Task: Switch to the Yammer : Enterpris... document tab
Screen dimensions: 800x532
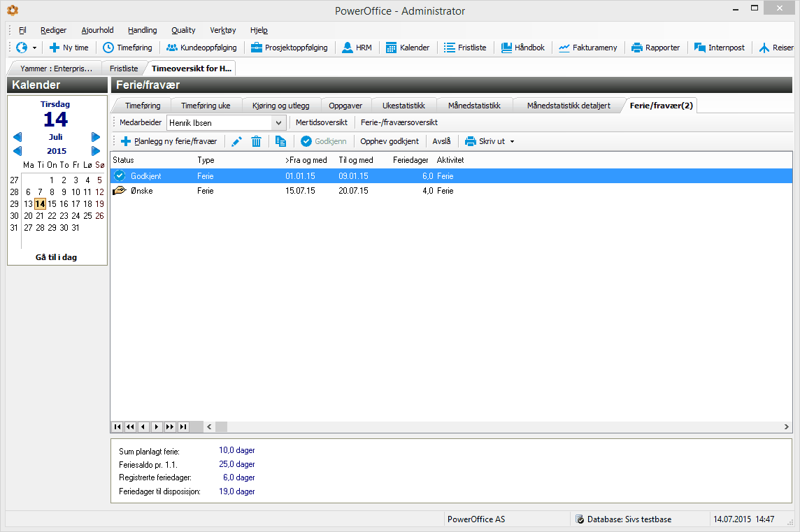Action: 56,69
